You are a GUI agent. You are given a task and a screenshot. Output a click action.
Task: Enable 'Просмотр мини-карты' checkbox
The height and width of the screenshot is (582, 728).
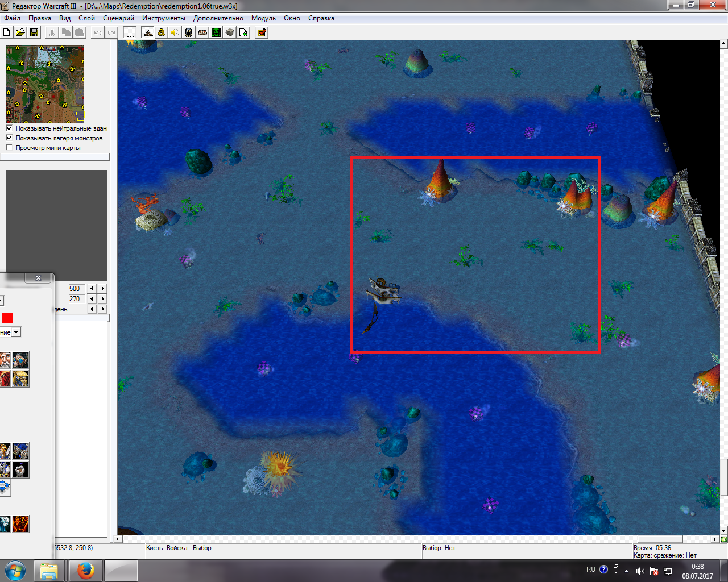click(x=9, y=148)
